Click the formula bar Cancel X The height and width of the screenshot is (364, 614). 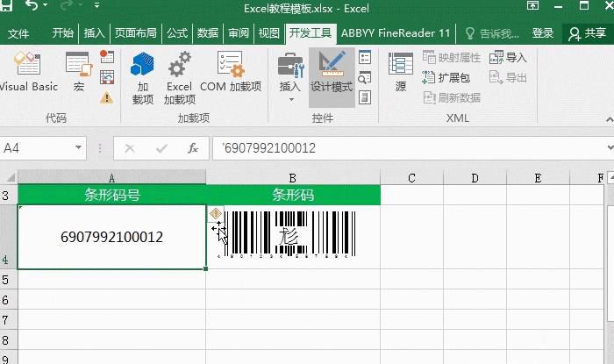(x=130, y=148)
